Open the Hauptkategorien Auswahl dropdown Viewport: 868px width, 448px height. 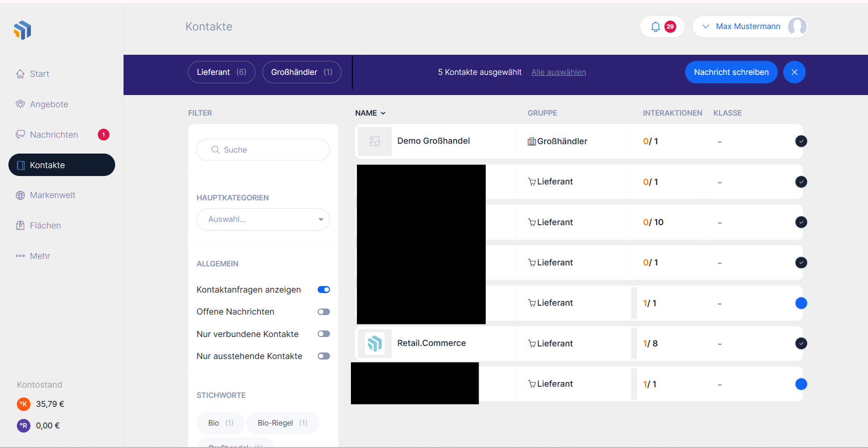point(263,220)
